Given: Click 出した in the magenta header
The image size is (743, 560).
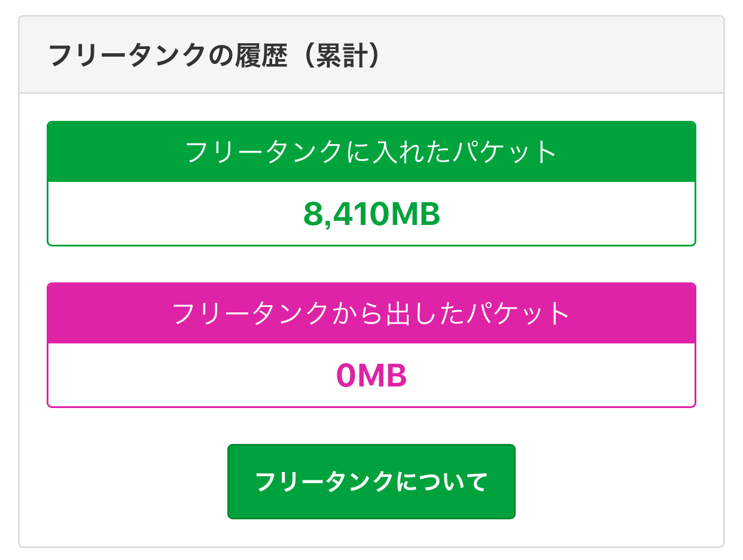Looking at the screenshot, I should [422, 314].
